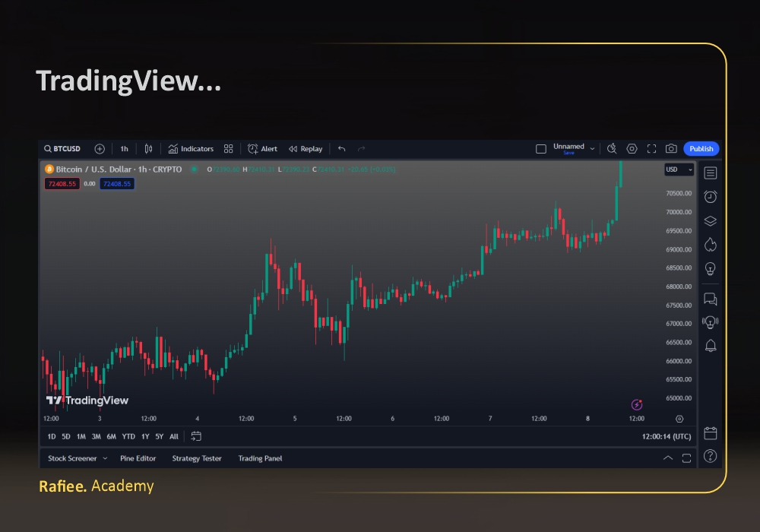Image resolution: width=760 pixels, height=532 pixels.
Task: Expand the Stock Screener dropdown arrow
Action: click(x=105, y=458)
